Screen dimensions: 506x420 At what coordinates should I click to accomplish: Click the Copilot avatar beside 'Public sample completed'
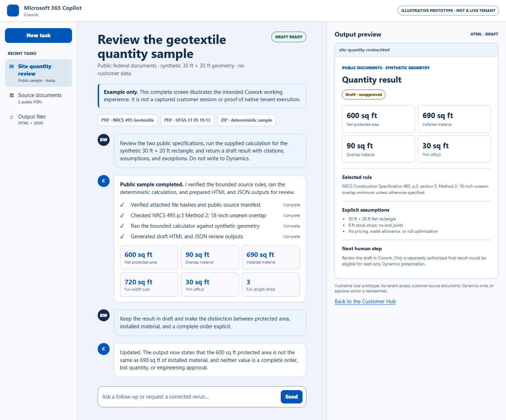104,181
